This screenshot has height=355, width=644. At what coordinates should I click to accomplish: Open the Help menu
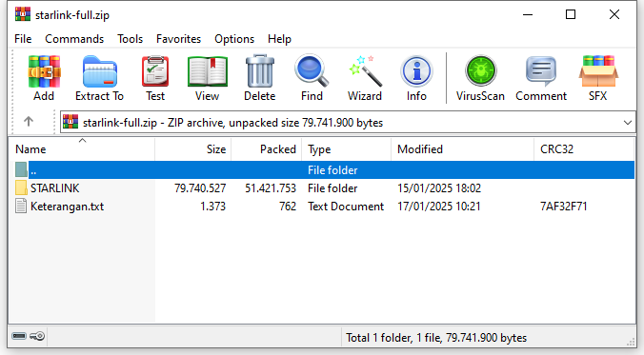pos(279,39)
